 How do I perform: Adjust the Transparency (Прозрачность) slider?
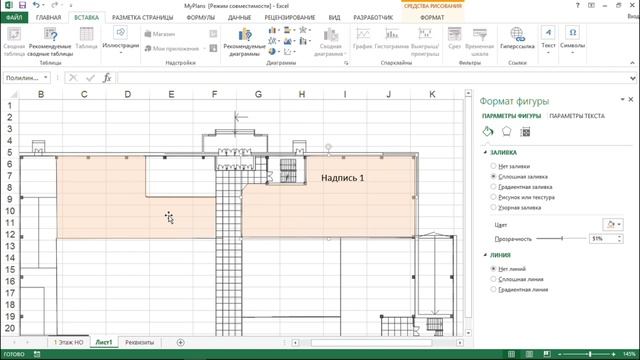click(562, 238)
